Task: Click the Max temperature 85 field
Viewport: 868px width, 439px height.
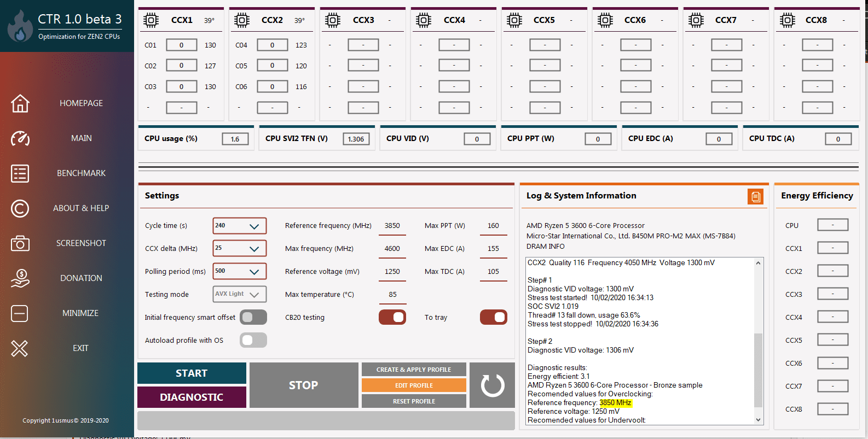Action: 392,295
